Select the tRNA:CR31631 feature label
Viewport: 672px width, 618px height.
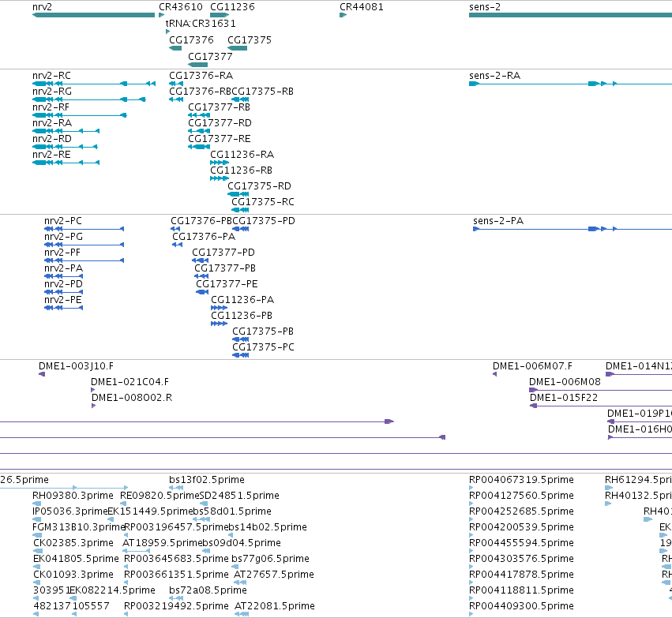pyautogui.click(x=201, y=24)
